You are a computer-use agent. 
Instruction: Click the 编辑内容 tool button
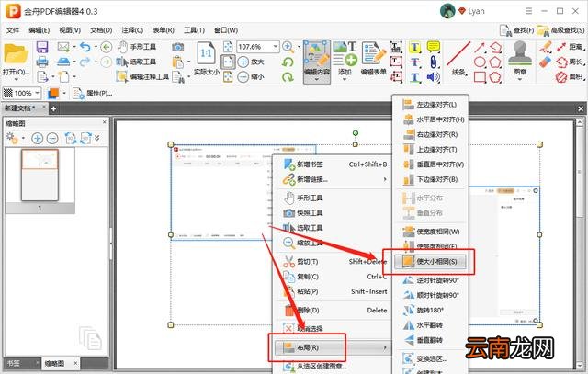[317, 62]
